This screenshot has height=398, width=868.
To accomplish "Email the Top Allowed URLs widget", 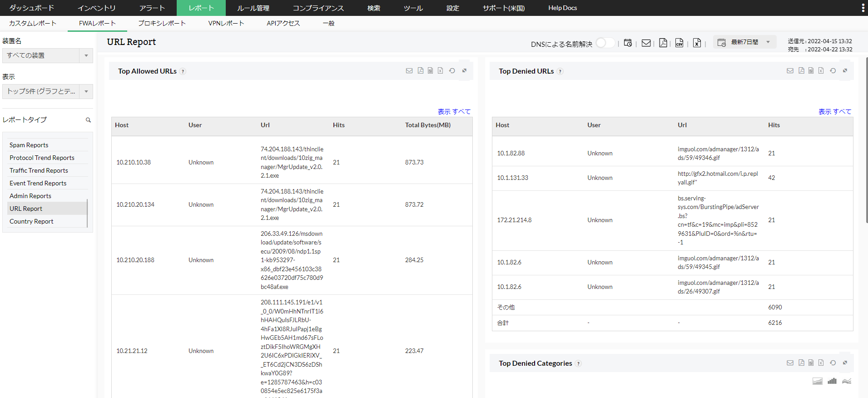I will (409, 71).
